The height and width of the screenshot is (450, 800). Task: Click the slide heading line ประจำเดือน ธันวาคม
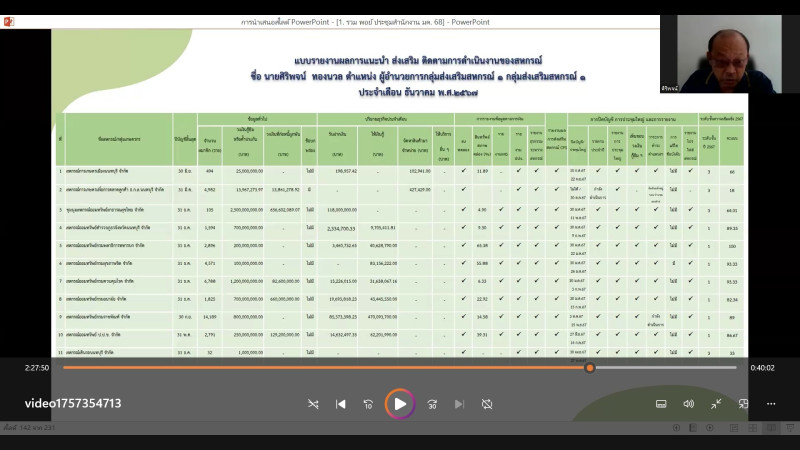pos(418,93)
